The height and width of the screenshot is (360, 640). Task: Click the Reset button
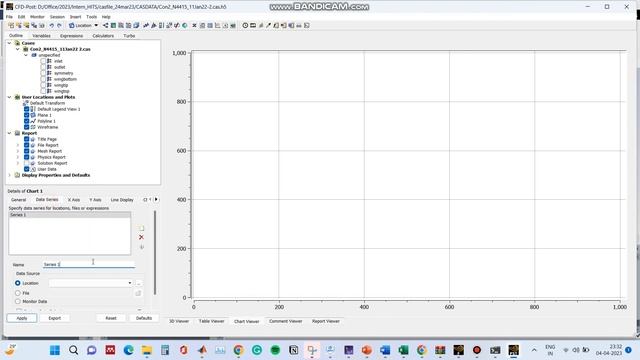point(111,318)
